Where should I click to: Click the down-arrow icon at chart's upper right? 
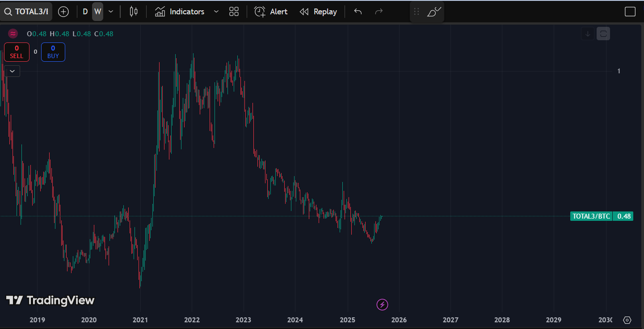click(x=588, y=34)
